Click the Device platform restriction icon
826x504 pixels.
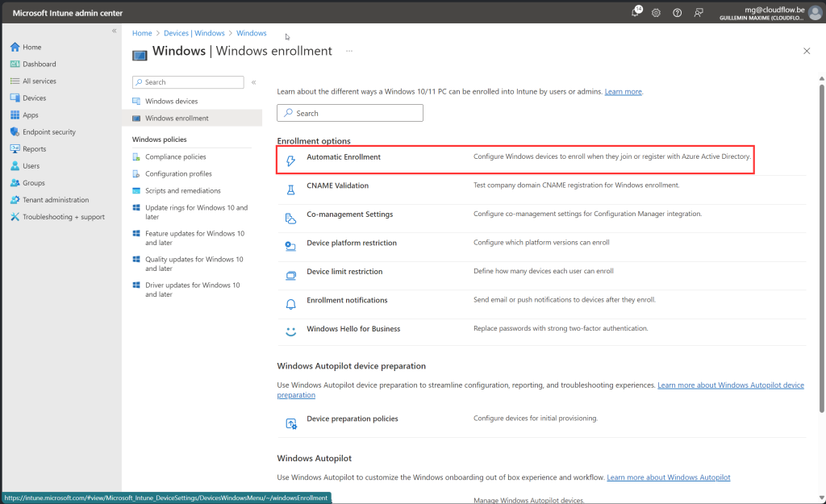[290, 247]
